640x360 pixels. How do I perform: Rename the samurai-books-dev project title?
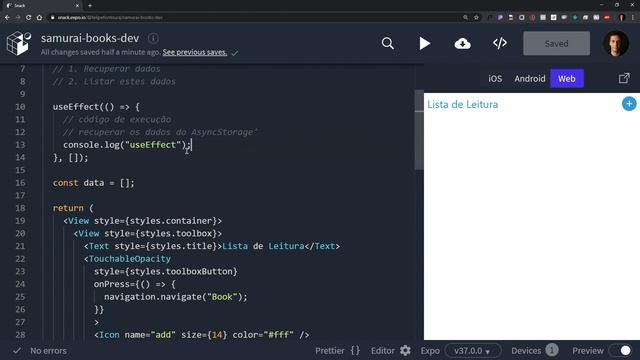(90, 38)
